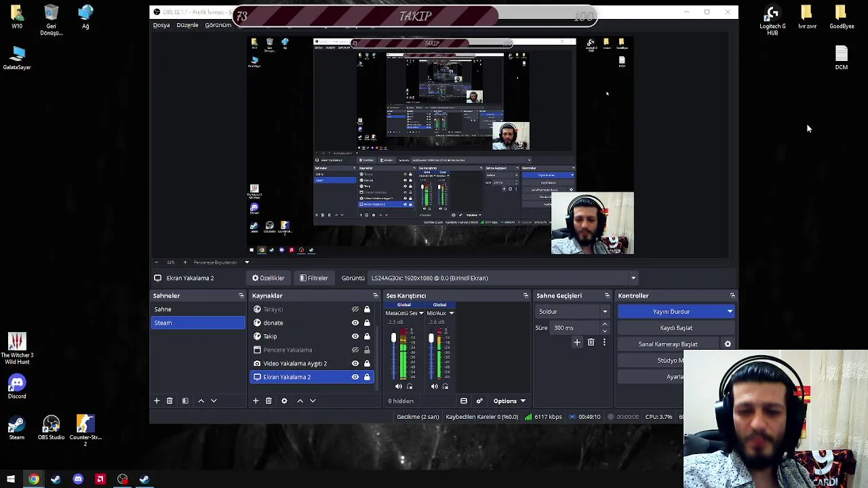Select the Sahne scene
Screen dimensions: 868x488
pos(198,309)
